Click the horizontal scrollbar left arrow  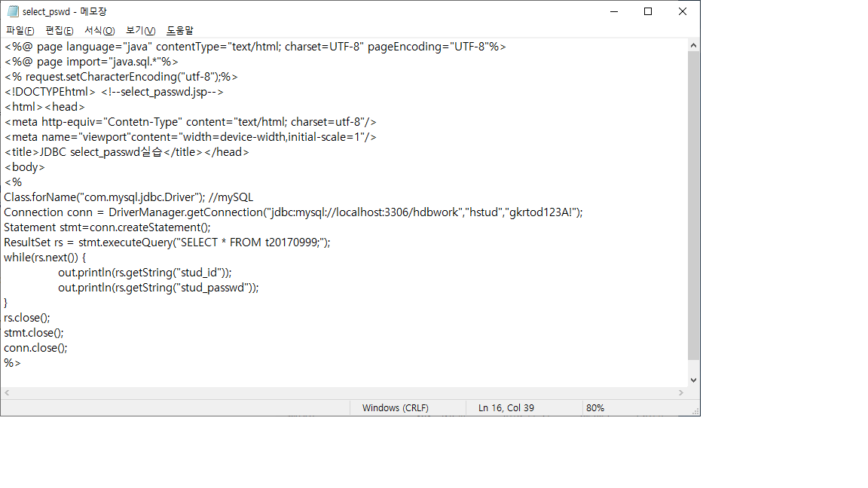(x=7, y=393)
